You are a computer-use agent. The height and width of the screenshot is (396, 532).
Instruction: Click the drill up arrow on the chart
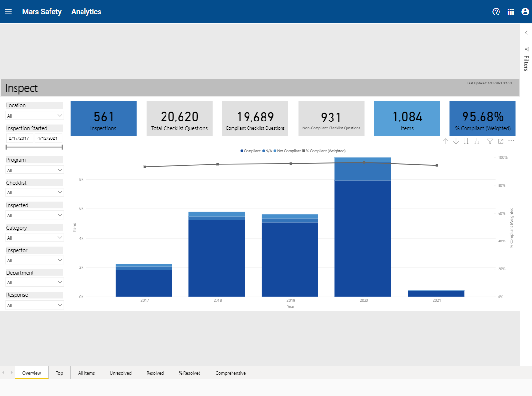(446, 141)
